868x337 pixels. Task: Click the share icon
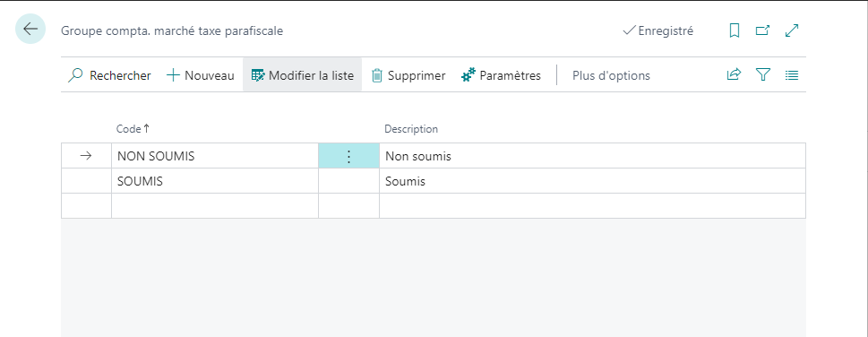point(734,74)
